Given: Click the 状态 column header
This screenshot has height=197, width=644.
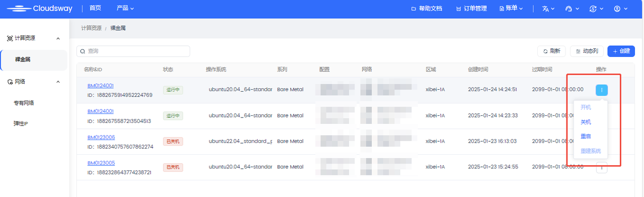Looking at the screenshot, I should [x=168, y=69].
